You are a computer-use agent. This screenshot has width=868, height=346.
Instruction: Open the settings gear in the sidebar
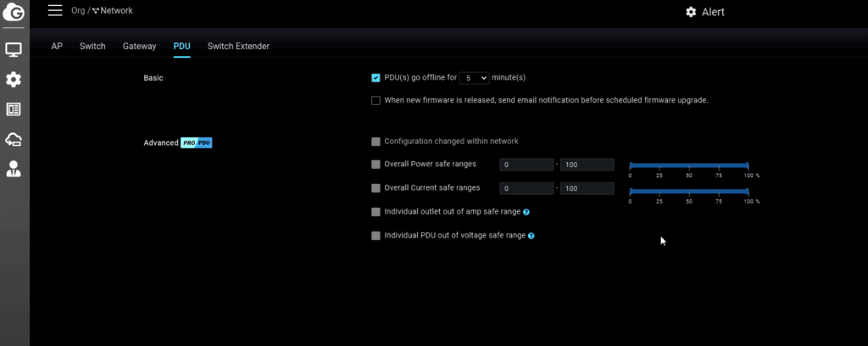[x=14, y=80]
